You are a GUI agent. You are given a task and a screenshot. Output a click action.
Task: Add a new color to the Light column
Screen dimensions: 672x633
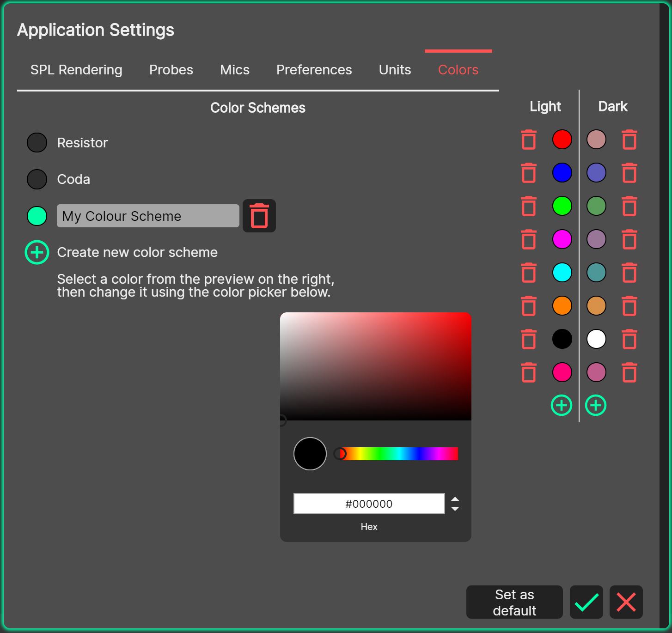tap(562, 405)
